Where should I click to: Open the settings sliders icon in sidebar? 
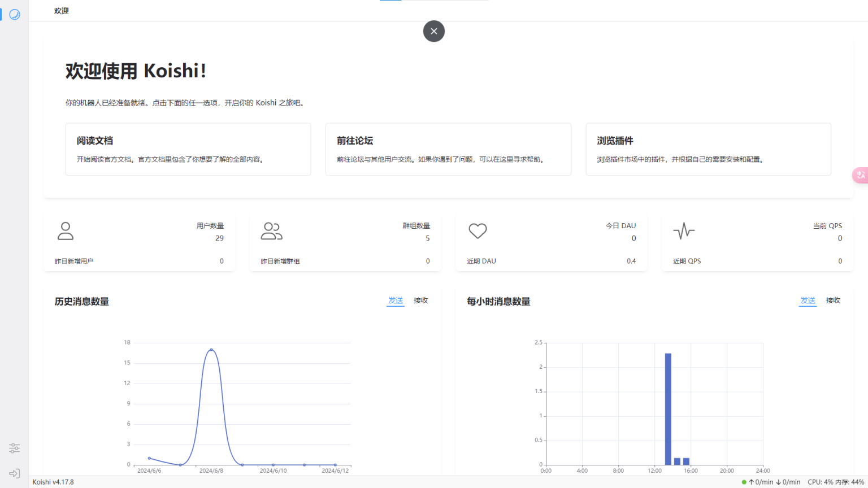(15, 448)
